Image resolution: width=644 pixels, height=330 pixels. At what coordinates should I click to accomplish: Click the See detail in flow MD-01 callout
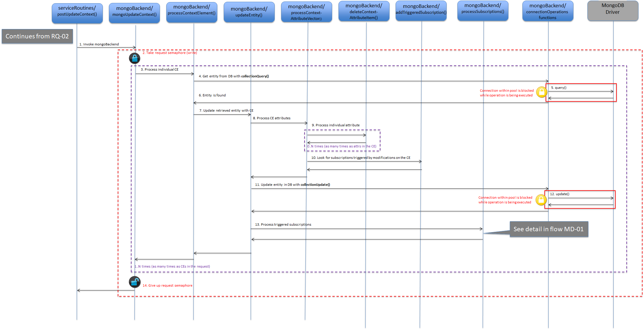(x=549, y=229)
